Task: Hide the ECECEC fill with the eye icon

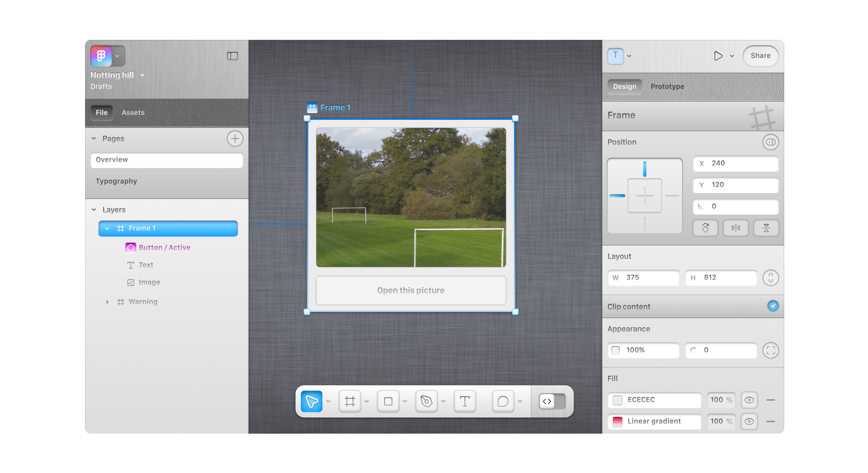Action: pos(749,400)
